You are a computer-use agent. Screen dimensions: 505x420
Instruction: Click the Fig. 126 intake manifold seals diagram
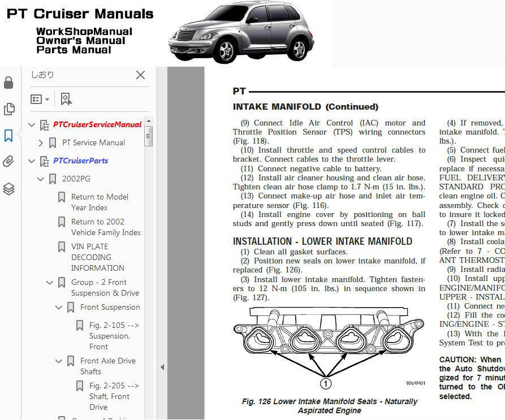[329, 347]
